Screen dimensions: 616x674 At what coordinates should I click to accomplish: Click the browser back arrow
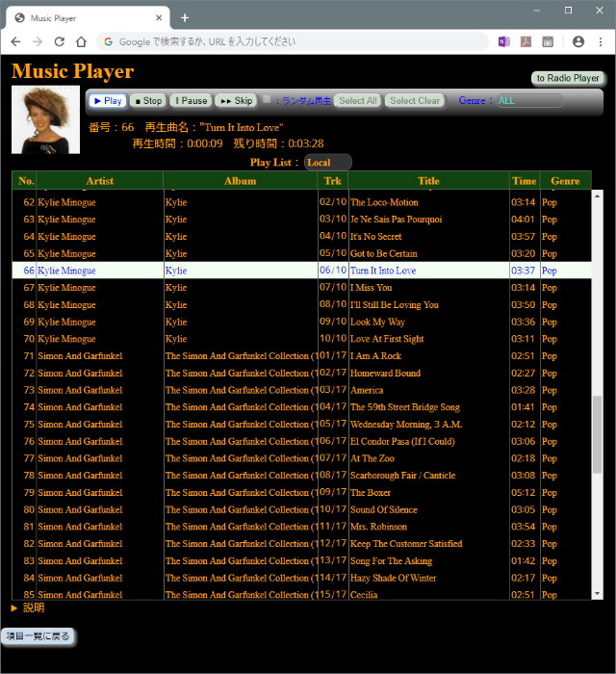point(15,41)
